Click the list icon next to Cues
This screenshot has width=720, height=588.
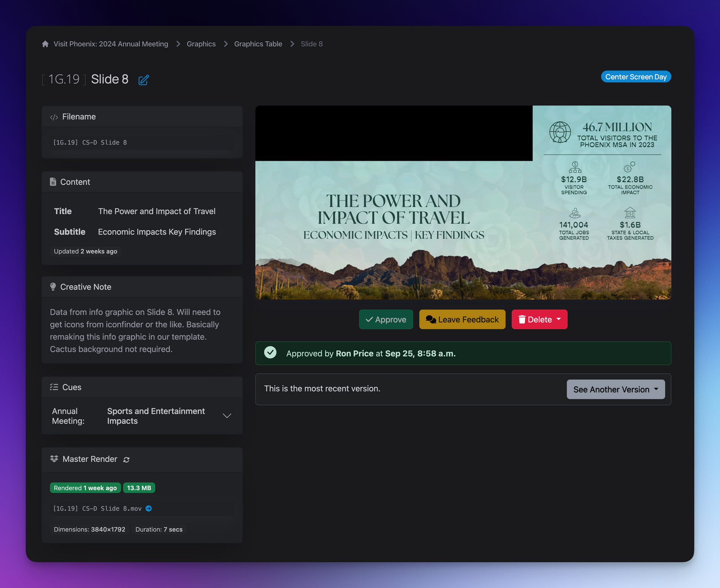[54, 387]
